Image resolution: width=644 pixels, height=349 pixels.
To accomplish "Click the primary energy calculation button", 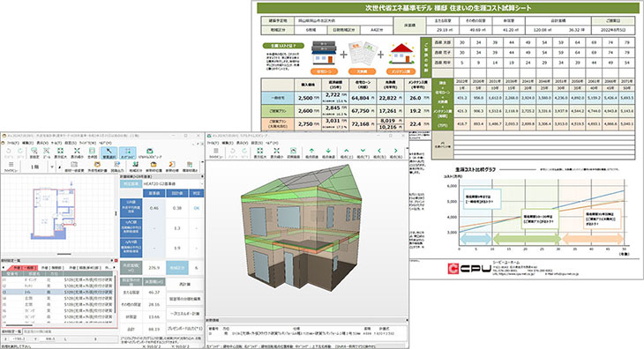I will (185, 314).
